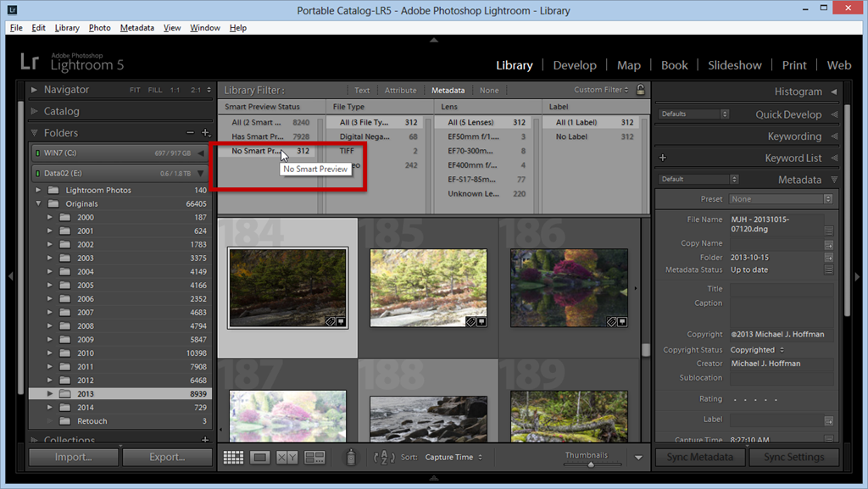Click the Lightroom Photos folder icon
This screenshot has width=868, height=489.
pos(53,190)
